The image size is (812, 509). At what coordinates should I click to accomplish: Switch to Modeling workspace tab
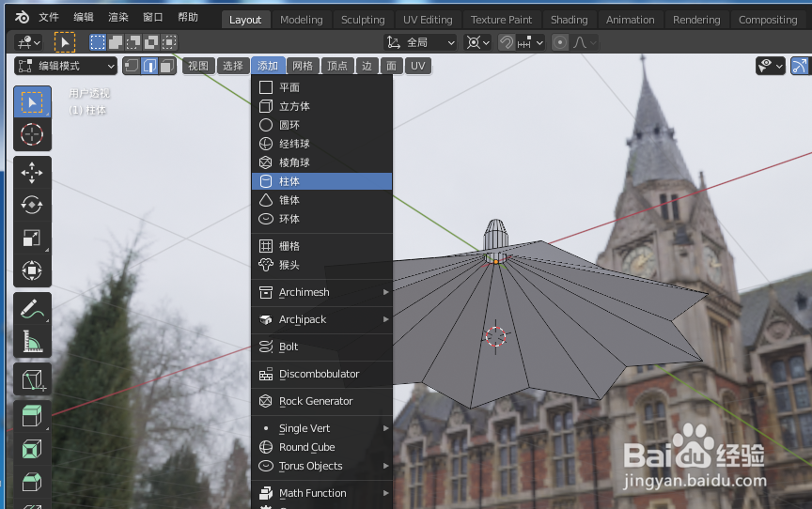[x=302, y=20]
